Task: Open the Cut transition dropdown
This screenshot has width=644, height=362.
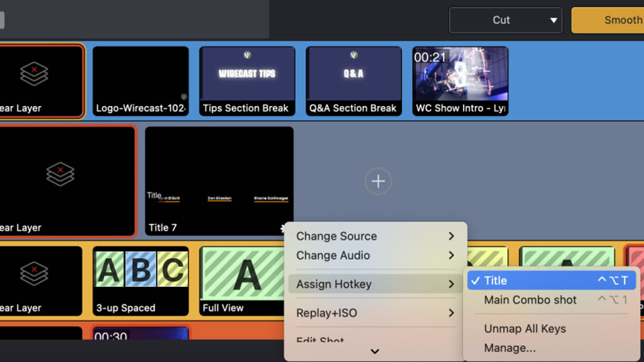Action: [506, 20]
